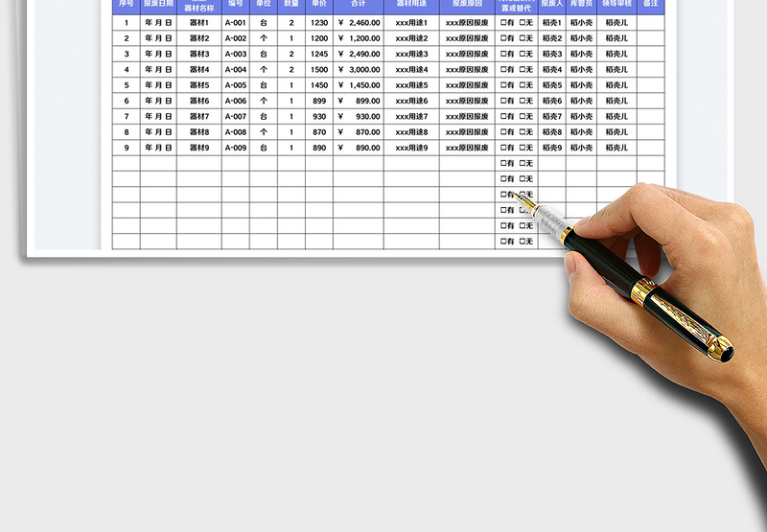Click the 器材7 name cell

[x=199, y=116]
